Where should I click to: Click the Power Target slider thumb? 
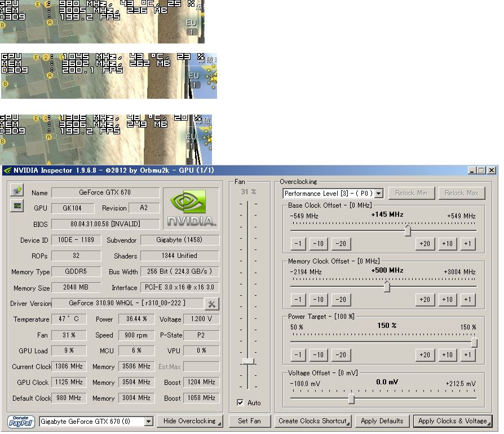(474, 342)
